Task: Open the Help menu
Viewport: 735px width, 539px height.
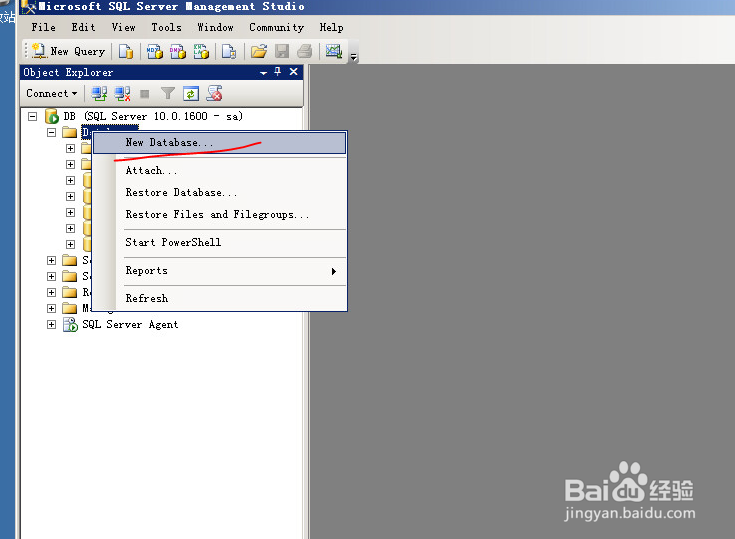Action: coord(331,27)
